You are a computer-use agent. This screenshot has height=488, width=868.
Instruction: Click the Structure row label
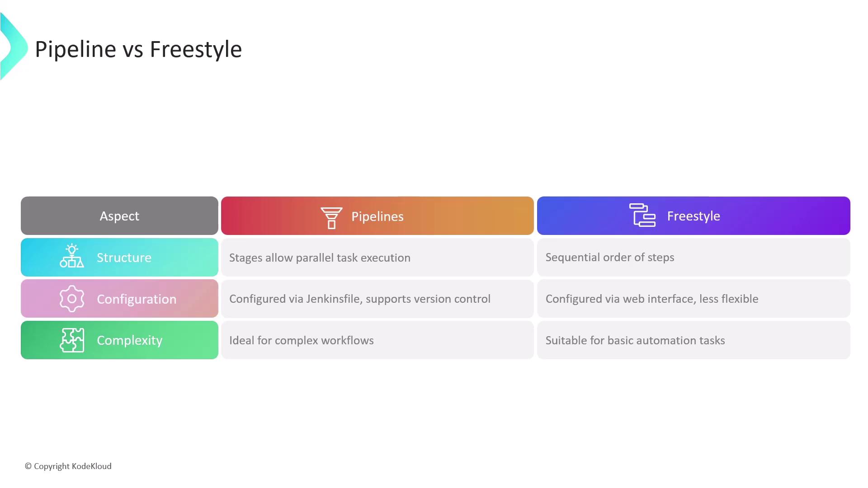[x=124, y=258]
